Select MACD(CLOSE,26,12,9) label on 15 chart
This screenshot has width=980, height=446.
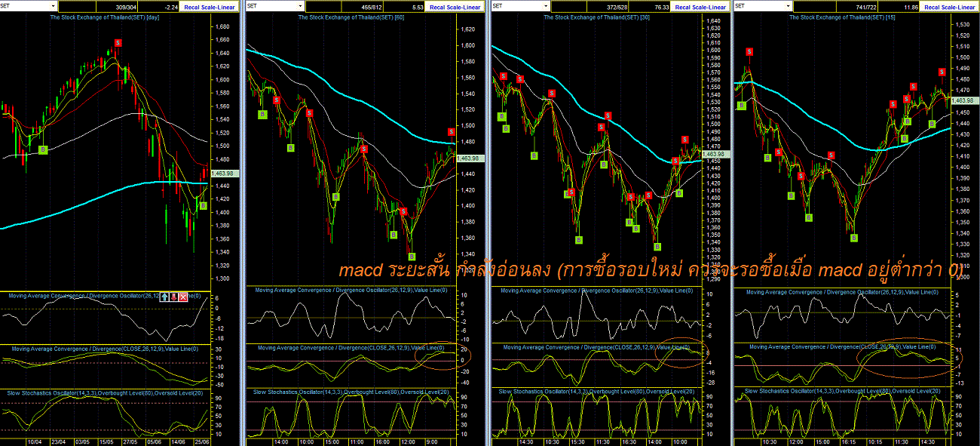point(844,346)
